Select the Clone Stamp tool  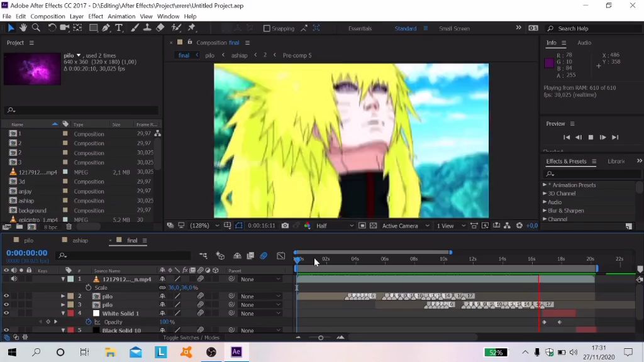pyautogui.click(x=147, y=28)
